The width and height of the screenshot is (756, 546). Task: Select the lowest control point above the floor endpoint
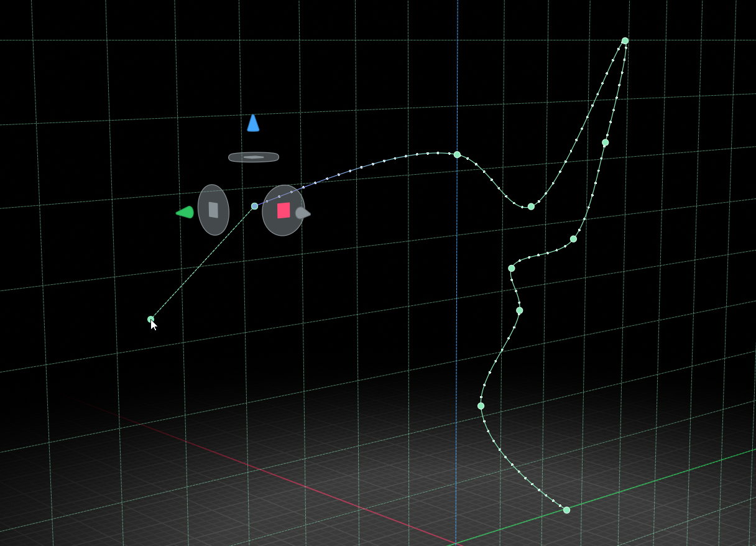(x=481, y=406)
